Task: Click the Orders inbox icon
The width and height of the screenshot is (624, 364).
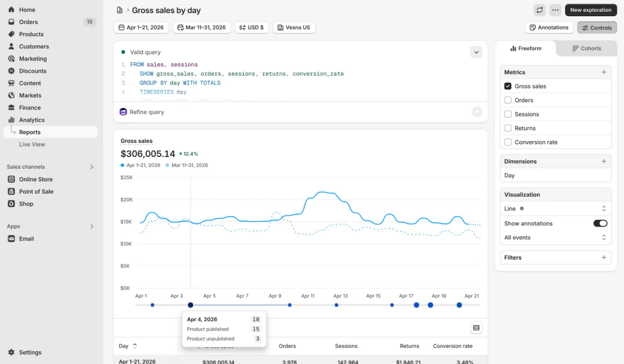Action: click(x=11, y=22)
